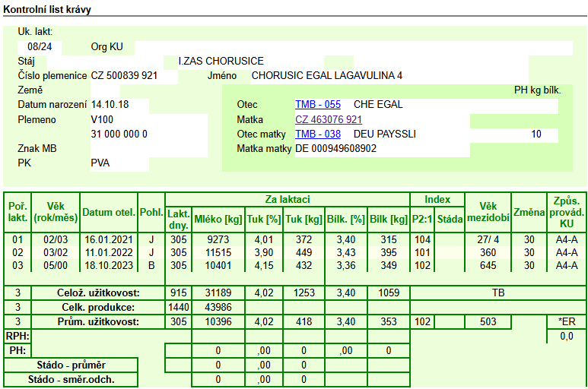Click the 'Stádo - průměr' row label

pos(71,365)
